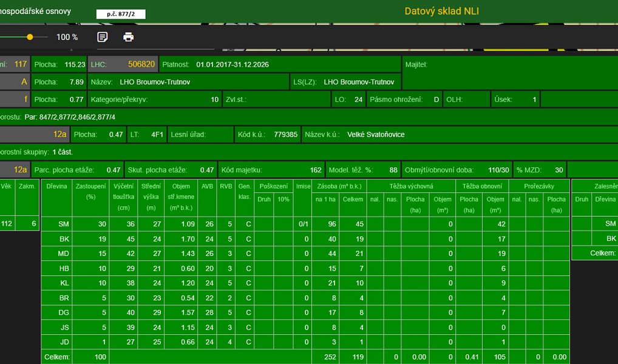Adjust the zoom slider handle

(30, 37)
